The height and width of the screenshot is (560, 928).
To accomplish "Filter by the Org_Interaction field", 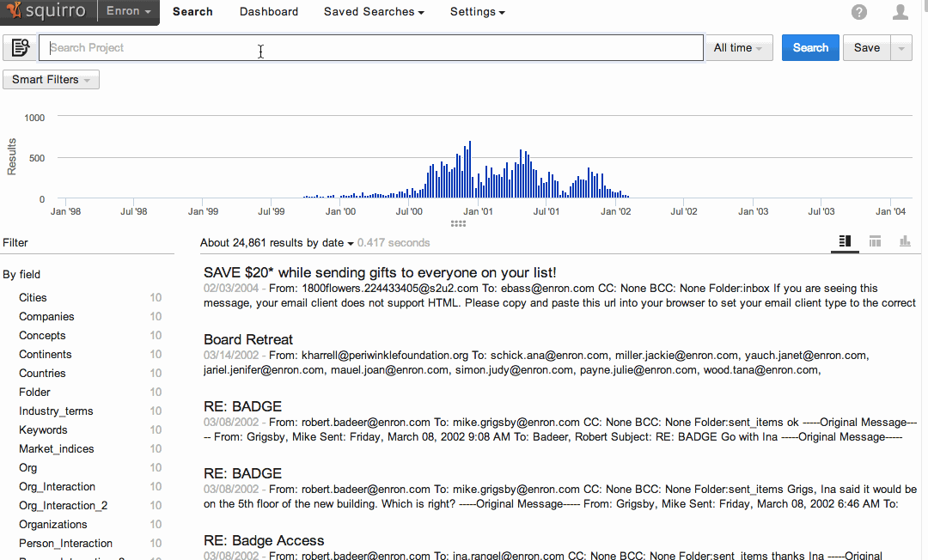I will 57,487.
